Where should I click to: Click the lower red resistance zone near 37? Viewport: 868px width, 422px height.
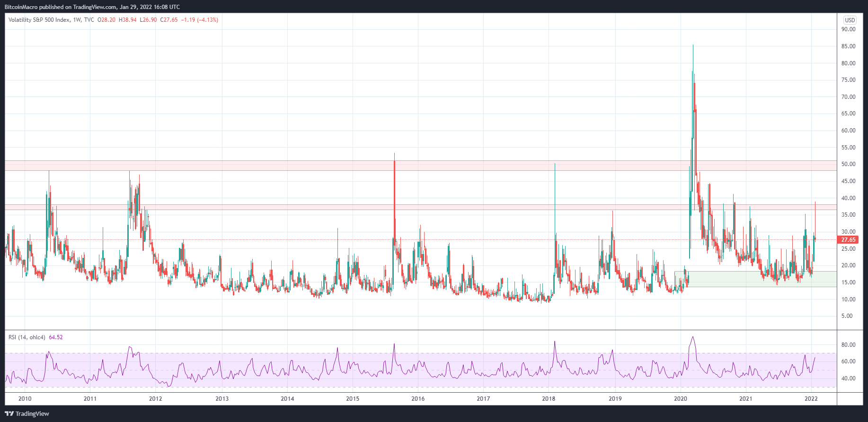tap(421, 207)
